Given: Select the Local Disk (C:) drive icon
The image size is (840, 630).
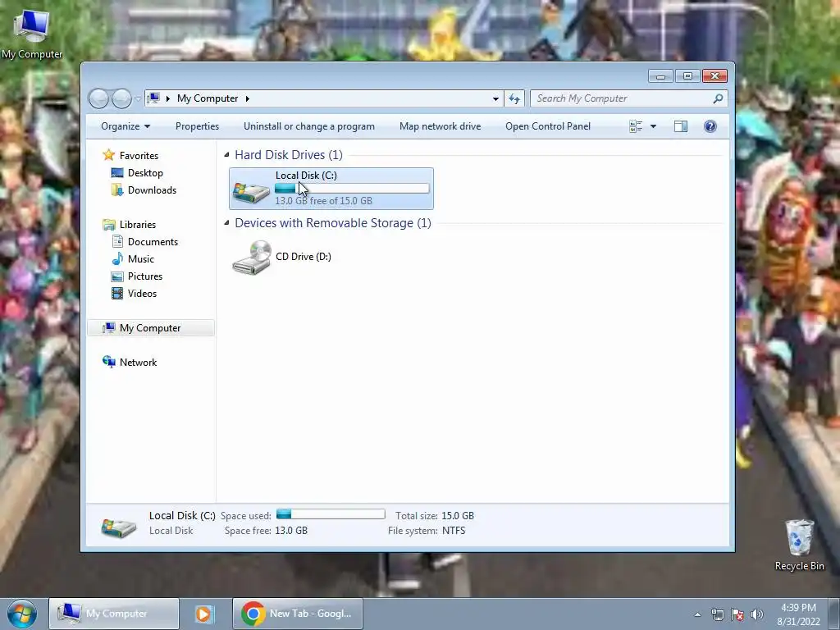Looking at the screenshot, I should [251, 191].
